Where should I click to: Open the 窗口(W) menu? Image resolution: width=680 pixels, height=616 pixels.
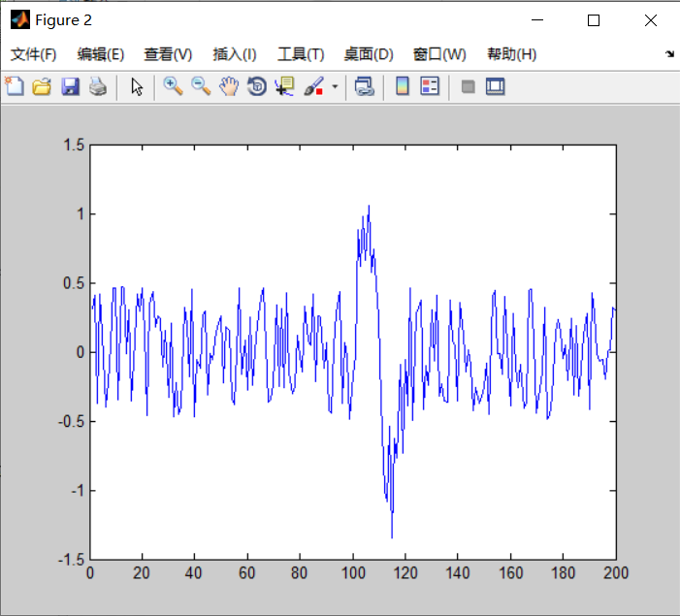[x=439, y=54]
